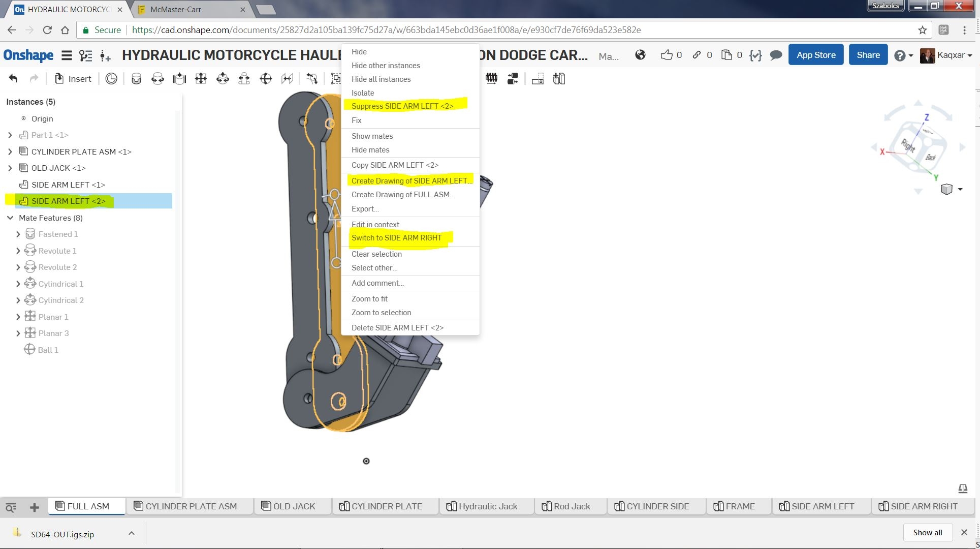Expand the CYLINDER PLATE ASM <1> instance
This screenshot has height=549, width=980.
10,151
